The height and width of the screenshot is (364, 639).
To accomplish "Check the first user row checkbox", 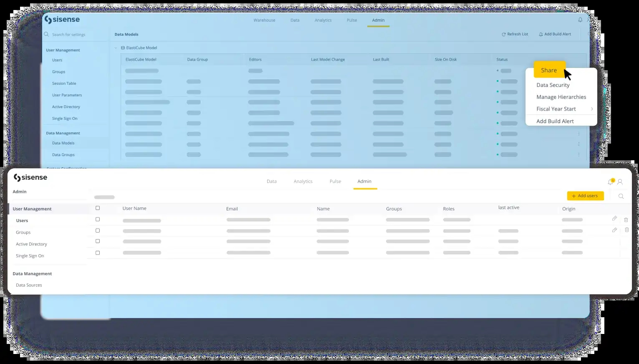I will tap(98, 219).
